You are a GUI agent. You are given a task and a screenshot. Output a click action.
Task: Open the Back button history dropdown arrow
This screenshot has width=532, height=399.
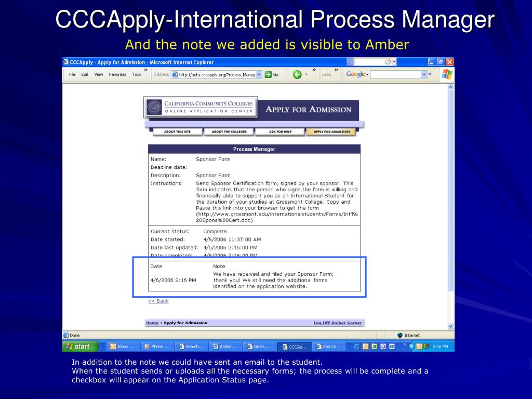point(307,74)
